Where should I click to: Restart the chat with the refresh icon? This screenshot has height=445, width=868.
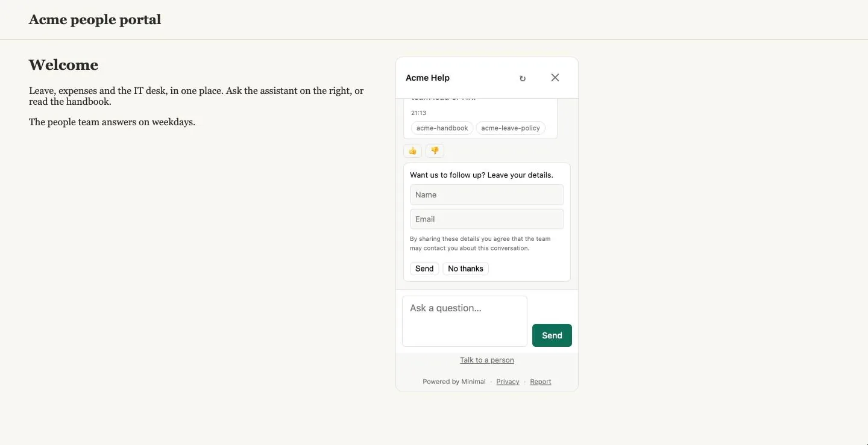tap(523, 78)
